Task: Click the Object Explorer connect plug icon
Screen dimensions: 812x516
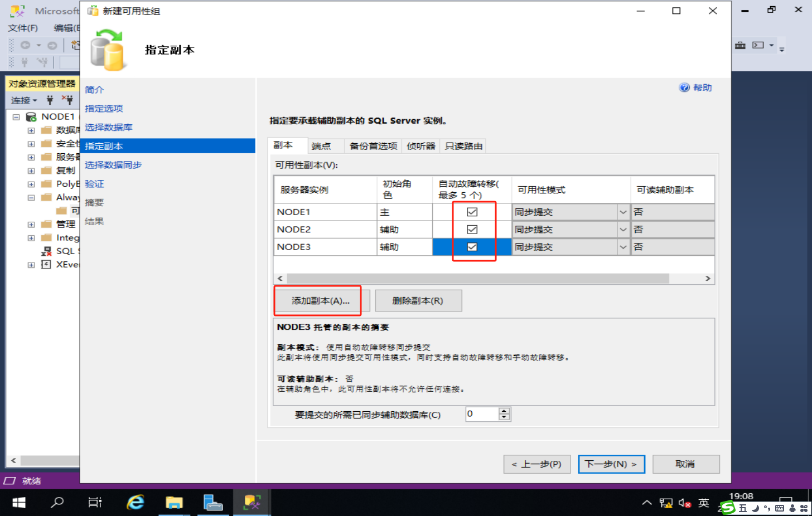Action: click(x=50, y=100)
